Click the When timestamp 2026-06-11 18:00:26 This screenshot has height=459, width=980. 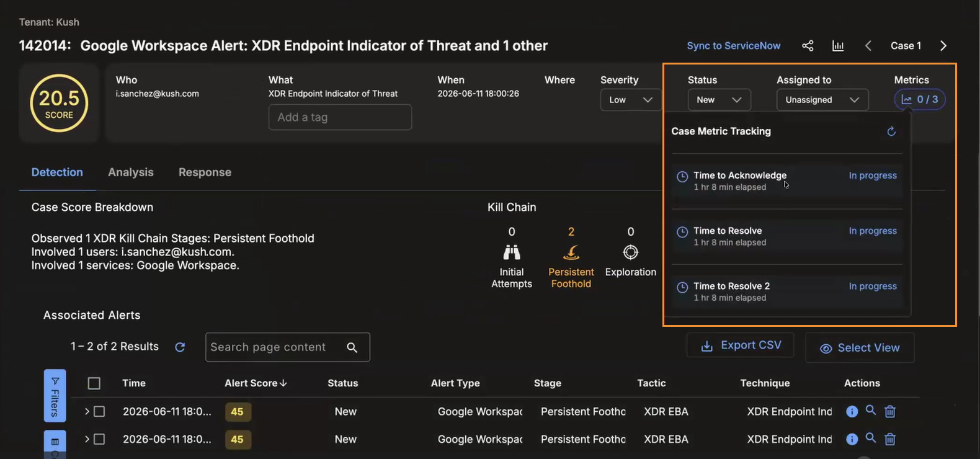pyautogui.click(x=478, y=94)
